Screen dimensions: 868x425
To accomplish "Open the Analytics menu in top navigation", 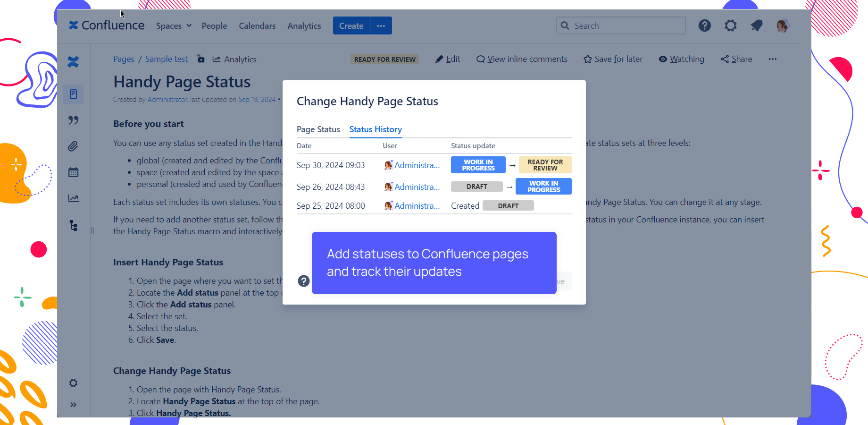I will click(304, 26).
